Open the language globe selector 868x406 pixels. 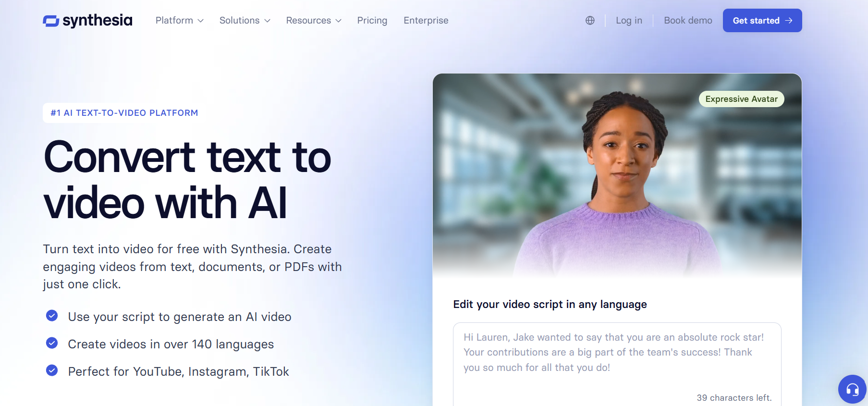coord(590,21)
